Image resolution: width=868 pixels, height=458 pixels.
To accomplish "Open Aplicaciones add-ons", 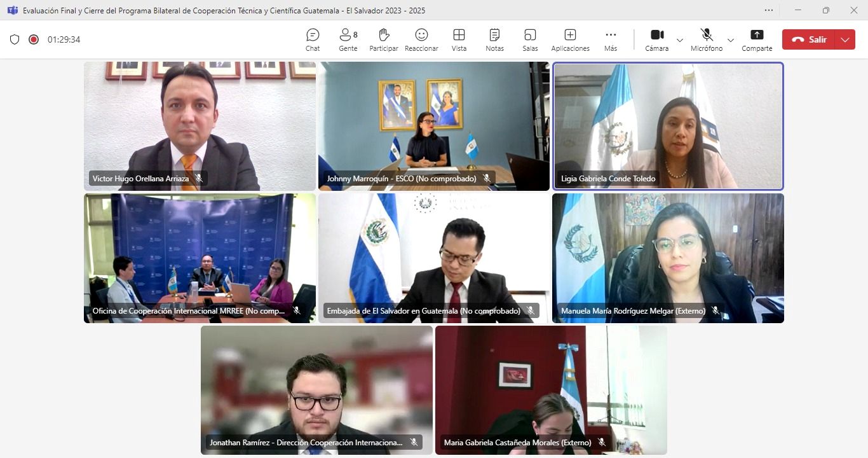I will tap(570, 39).
